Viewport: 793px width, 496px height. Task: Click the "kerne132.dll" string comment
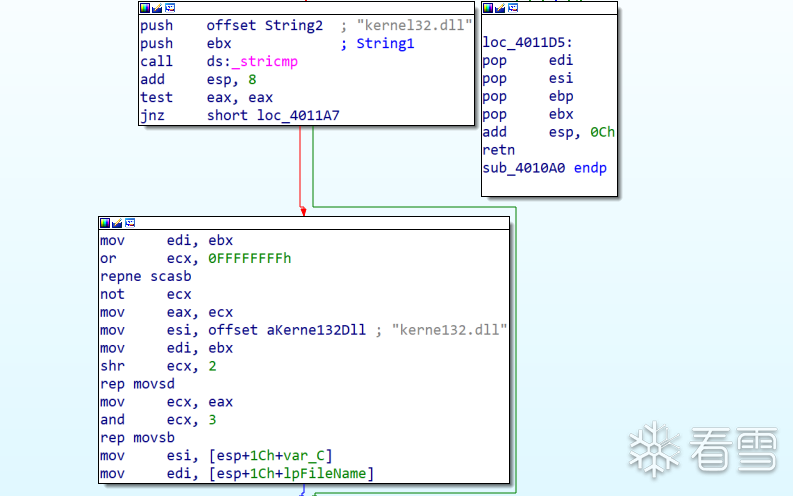(x=449, y=330)
